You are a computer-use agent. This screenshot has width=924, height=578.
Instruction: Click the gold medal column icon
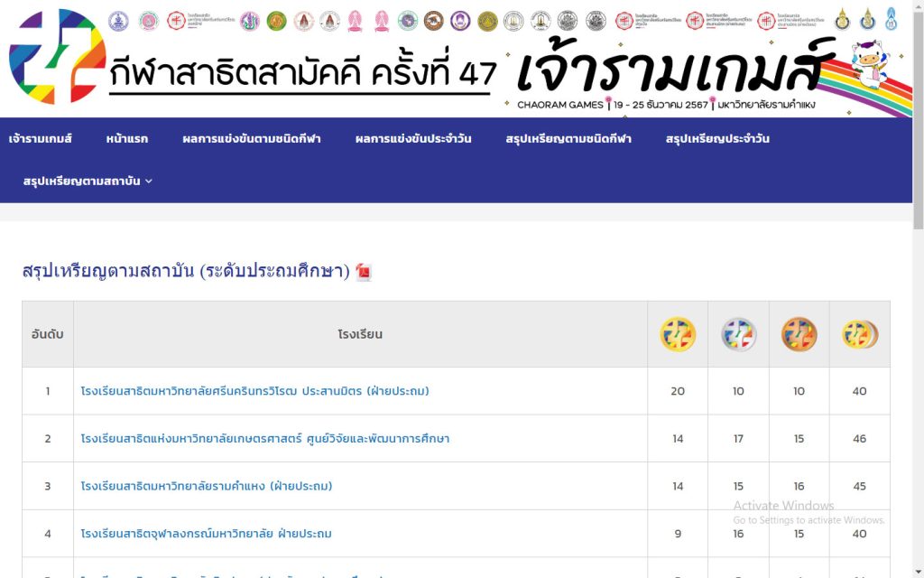point(677,334)
